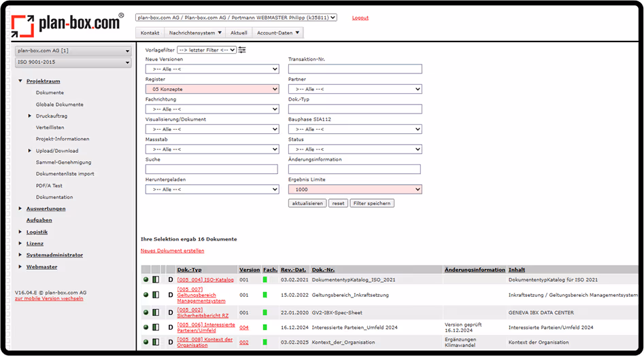Click the green status dot in the Kontext der Organisation row

point(146,342)
